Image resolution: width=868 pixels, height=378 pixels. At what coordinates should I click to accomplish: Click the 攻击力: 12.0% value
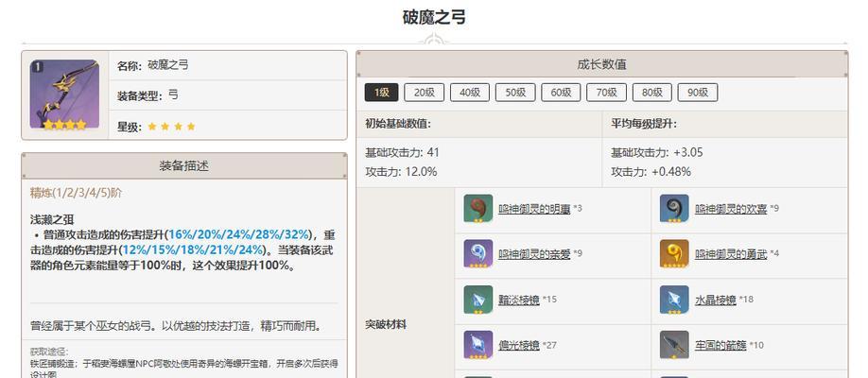coord(401,172)
